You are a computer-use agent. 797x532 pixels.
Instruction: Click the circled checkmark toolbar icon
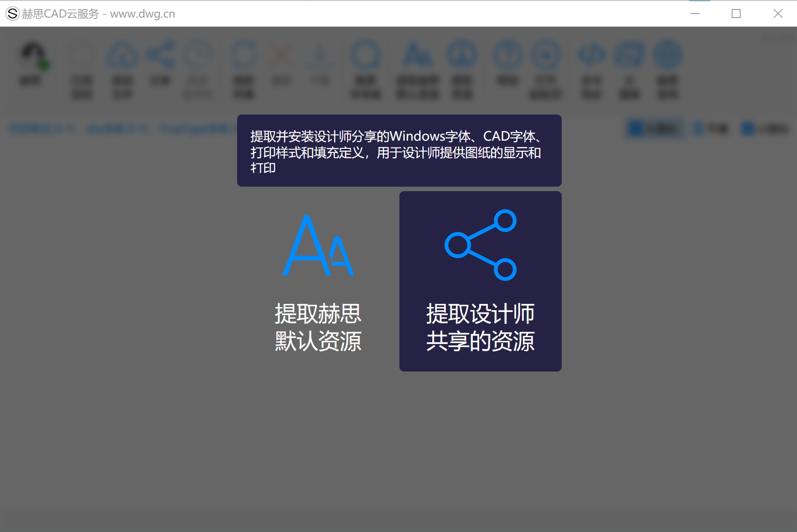coord(508,55)
